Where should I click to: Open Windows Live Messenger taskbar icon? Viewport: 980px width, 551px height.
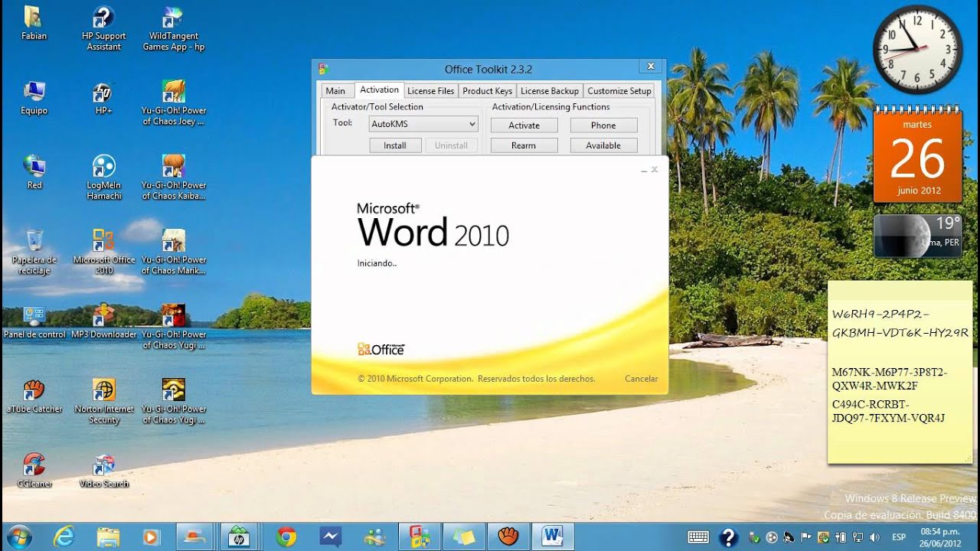pyautogui.click(x=375, y=536)
